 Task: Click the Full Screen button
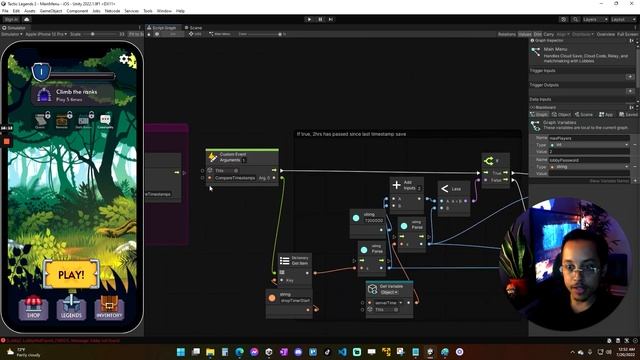click(627, 34)
